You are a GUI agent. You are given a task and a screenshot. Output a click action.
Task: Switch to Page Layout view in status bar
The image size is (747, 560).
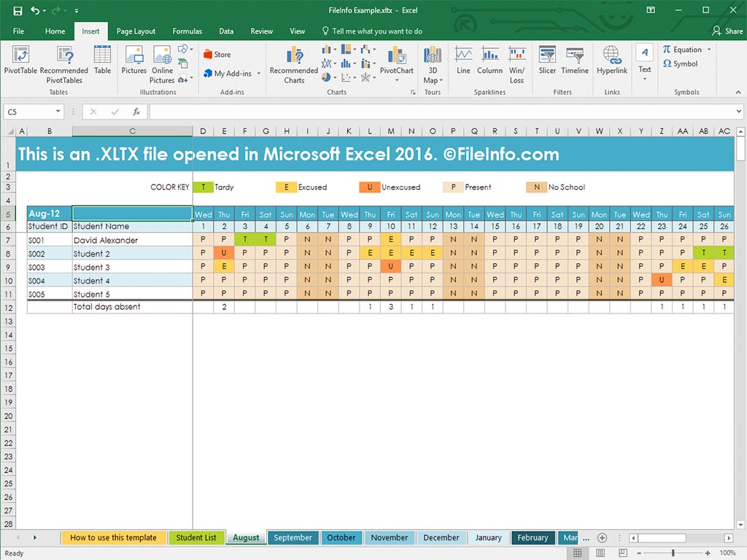coord(598,553)
